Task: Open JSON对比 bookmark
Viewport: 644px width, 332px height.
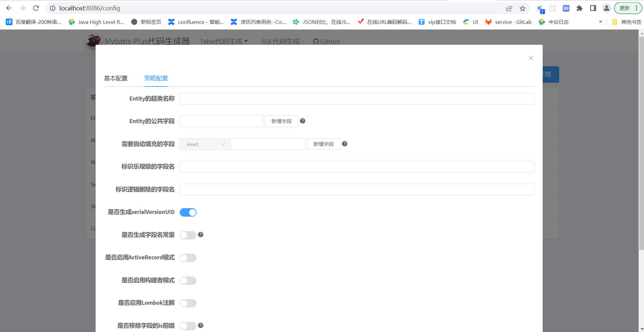Action: coord(322,22)
